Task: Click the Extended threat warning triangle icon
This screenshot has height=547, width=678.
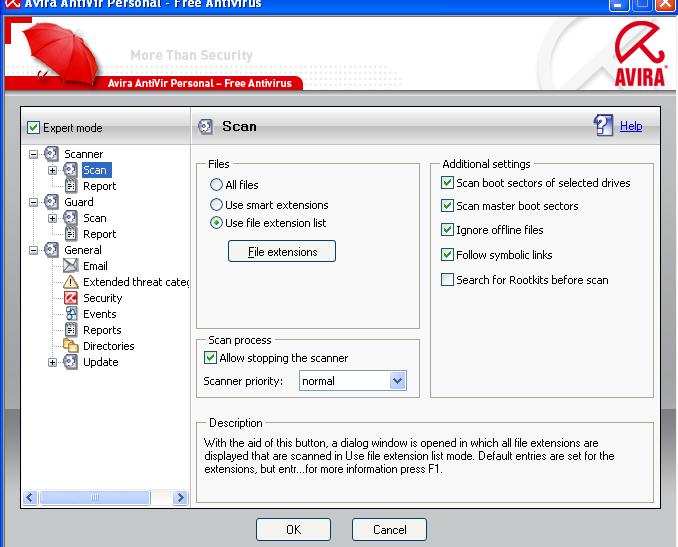Action: pyautogui.click(x=70, y=282)
